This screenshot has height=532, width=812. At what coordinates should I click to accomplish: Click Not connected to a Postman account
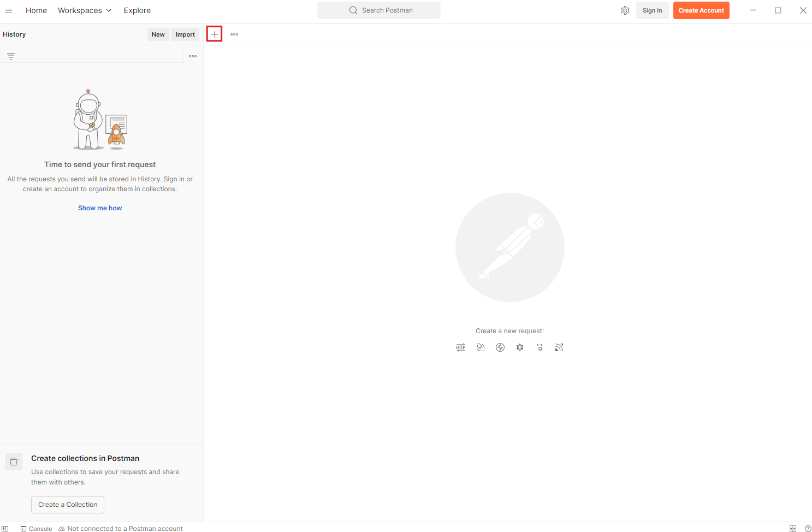point(121,528)
